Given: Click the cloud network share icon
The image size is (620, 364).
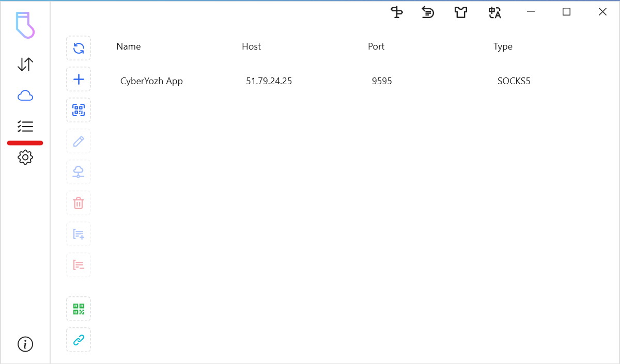Looking at the screenshot, I should tap(79, 172).
